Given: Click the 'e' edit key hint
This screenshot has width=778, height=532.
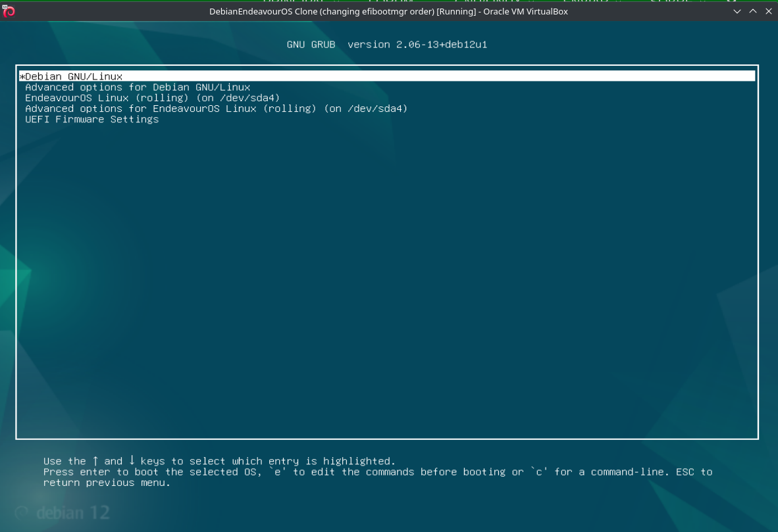Looking at the screenshot, I should point(281,472).
